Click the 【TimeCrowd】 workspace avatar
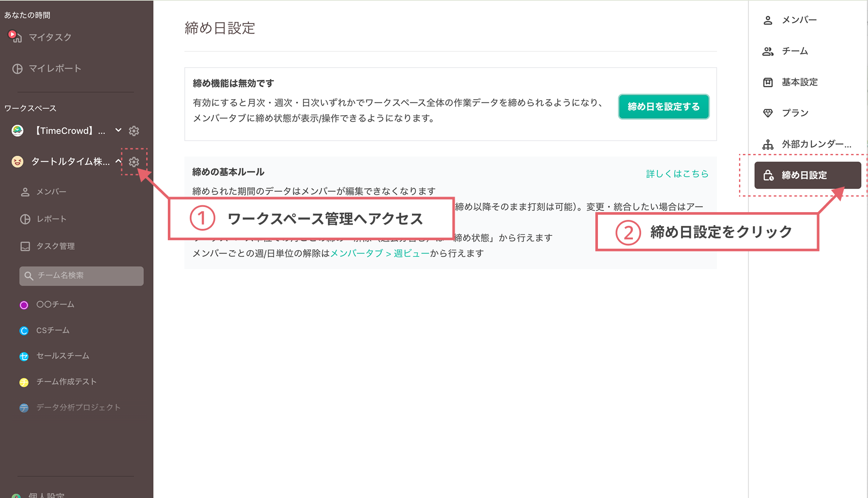 click(x=17, y=131)
